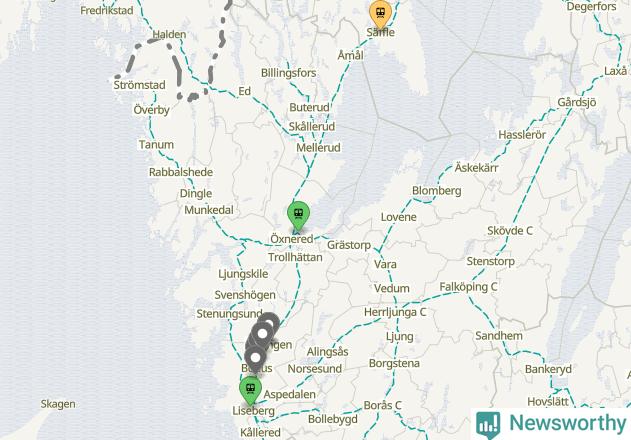Viewport: 631px width, 440px height.
Task: Click the Alingsås station label
Action: point(328,352)
